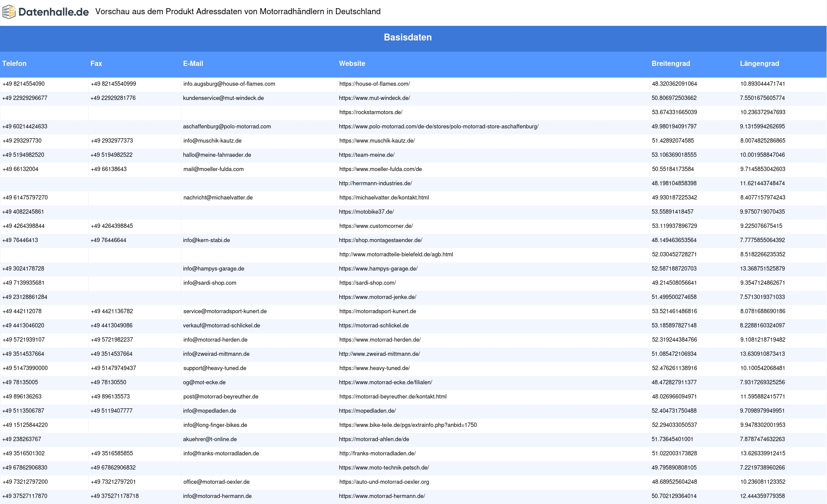Image resolution: width=827 pixels, height=504 pixels.
Task: Open the https://auto-und-motorrad-oexler.org link
Action: coord(384,482)
